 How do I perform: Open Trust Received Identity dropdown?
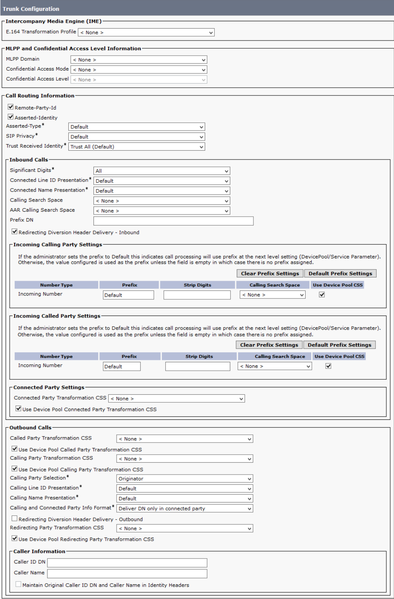(x=136, y=146)
